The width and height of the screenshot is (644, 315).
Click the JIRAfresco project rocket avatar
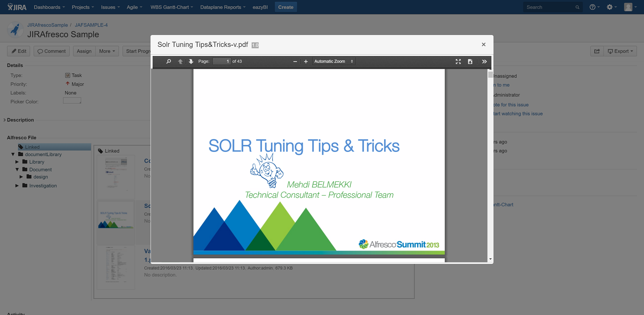tap(15, 30)
